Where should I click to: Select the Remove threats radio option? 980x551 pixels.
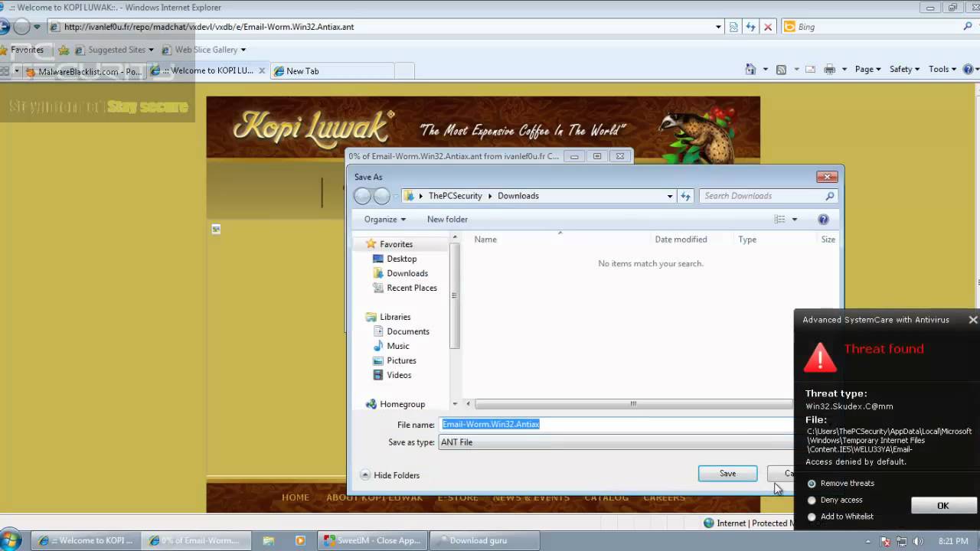point(812,484)
